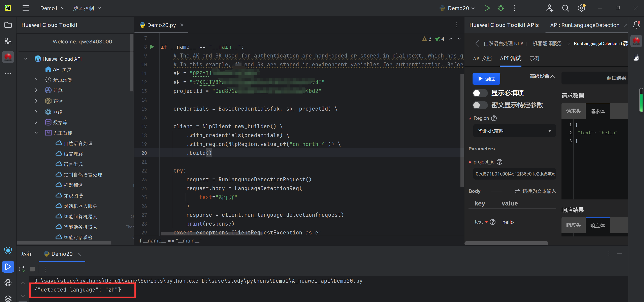The width and height of the screenshot is (644, 302).
Task: Open Search Everywhere magnifier icon
Action: [x=566, y=8]
